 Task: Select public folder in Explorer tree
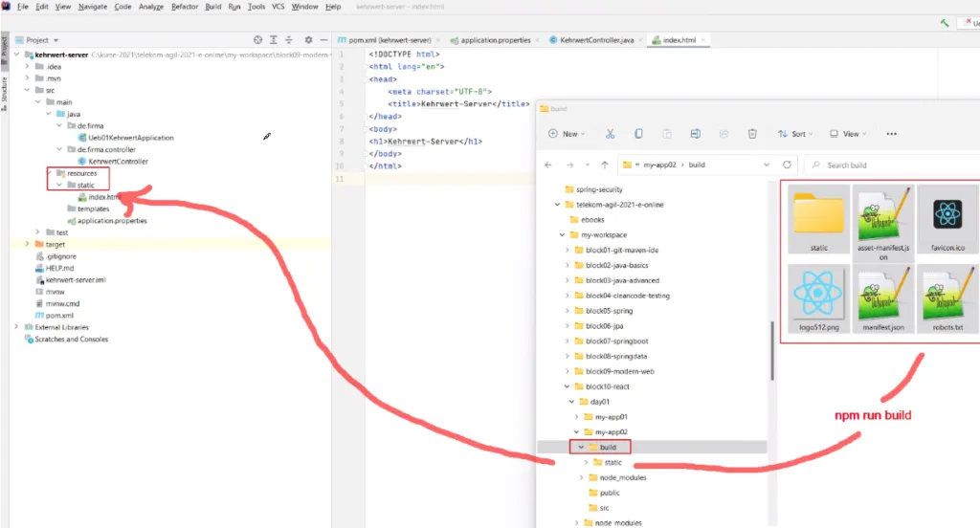click(x=604, y=493)
